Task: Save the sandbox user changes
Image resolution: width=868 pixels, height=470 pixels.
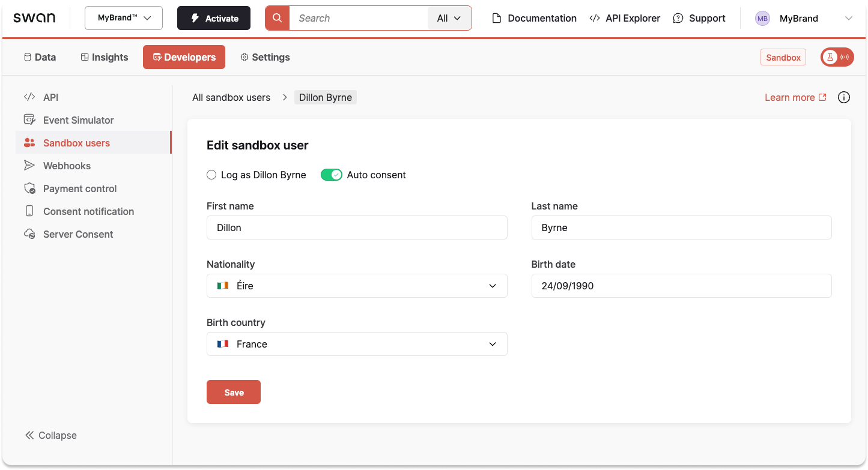Action: [x=233, y=391]
